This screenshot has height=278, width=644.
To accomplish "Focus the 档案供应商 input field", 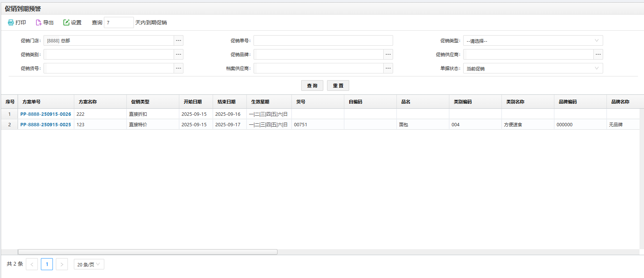I will point(318,68).
